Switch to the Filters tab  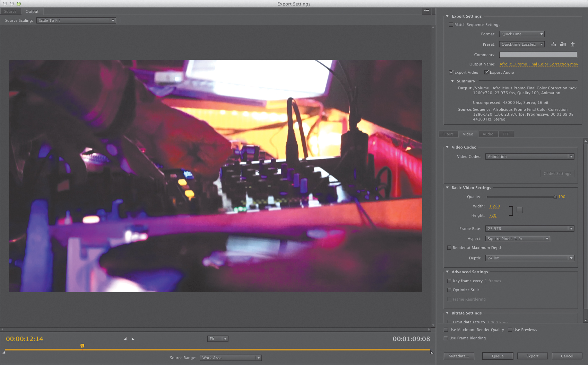pyautogui.click(x=448, y=134)
